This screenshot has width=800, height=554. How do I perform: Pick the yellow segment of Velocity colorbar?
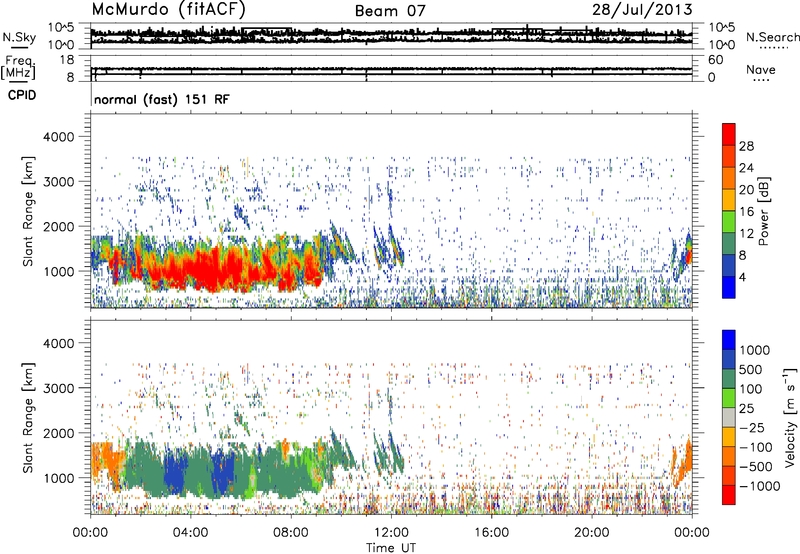point(729,437)
